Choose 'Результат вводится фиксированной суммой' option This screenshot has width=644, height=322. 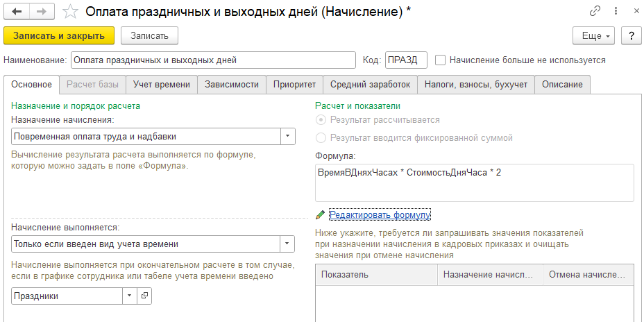coord(321,138)
